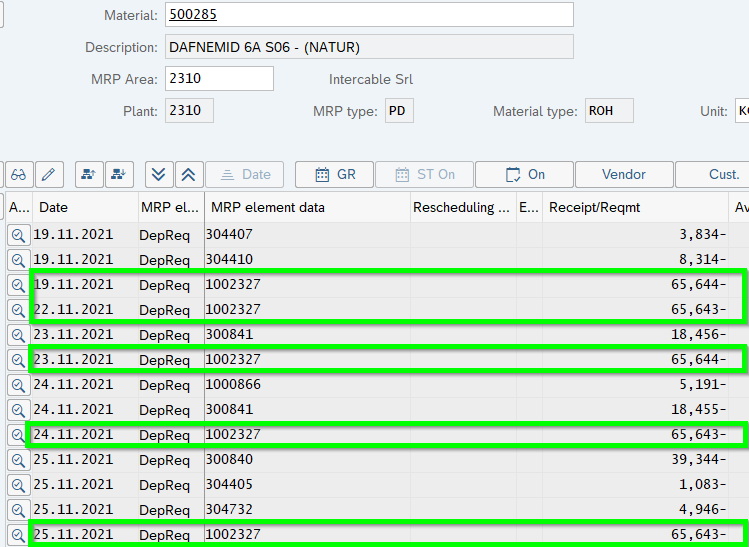The image size is (749, 547).
Task: Click the MRP element data column header
Action: 306,207
